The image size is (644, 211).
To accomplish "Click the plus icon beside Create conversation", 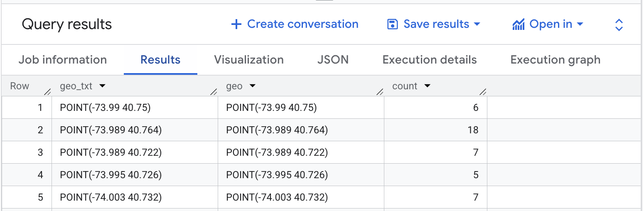I will coord(236,25).
